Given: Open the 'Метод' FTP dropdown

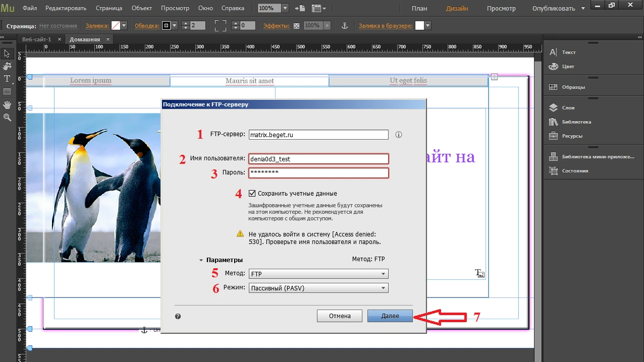Looking at the screenshot, I should (x=318, y=274).
